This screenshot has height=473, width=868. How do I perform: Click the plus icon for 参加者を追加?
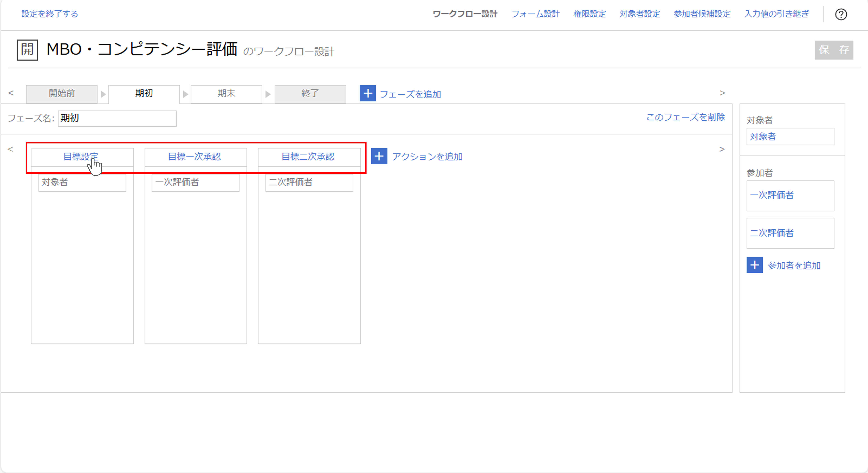pos(754,265)
